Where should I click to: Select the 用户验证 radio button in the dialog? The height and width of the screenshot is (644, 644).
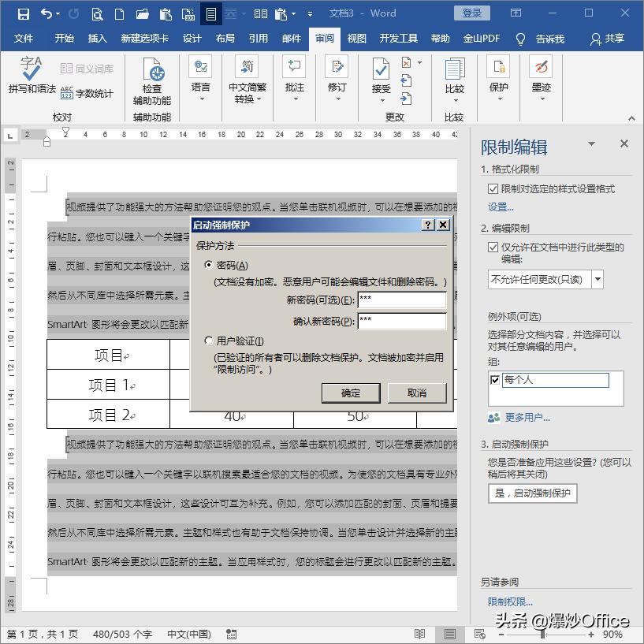pyautogui.click(x=208, y=340)
